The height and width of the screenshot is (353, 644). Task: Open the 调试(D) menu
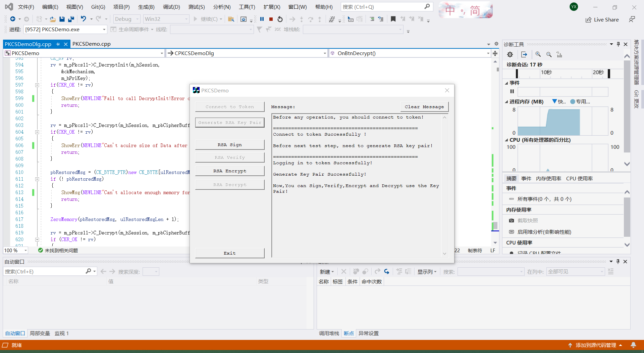pyautogui.click(x=171, y=7)
